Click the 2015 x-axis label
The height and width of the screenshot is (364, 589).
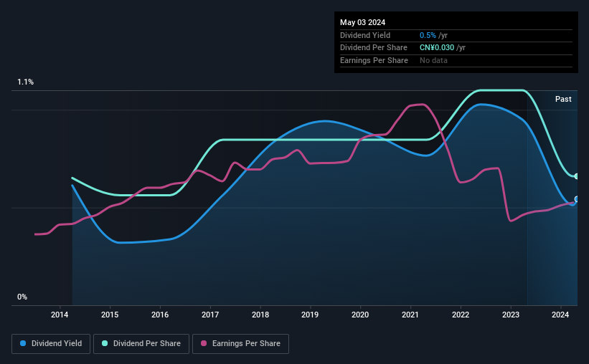[110, 315]
